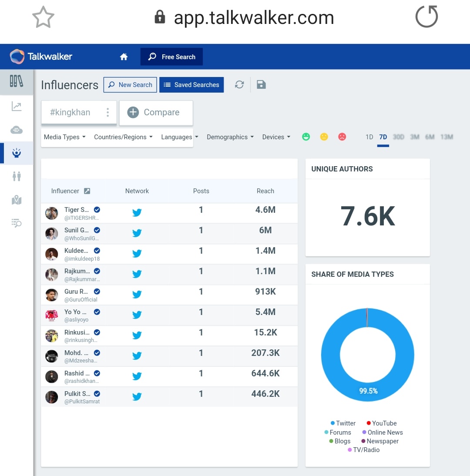Screen dimensions: 470x476
Task: Click the 7.6K unique authors figure
Action: coord(368,216)
